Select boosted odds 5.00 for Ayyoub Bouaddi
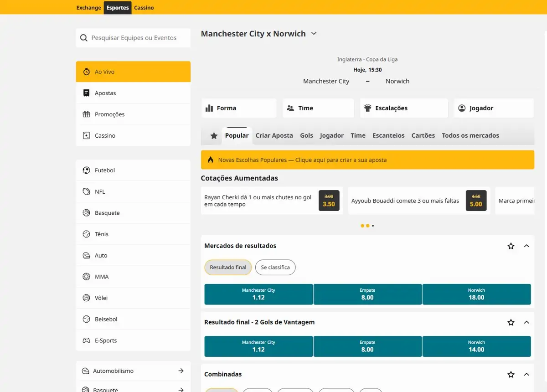The height and width of the screenshot is (392, 547). [476, 201]
